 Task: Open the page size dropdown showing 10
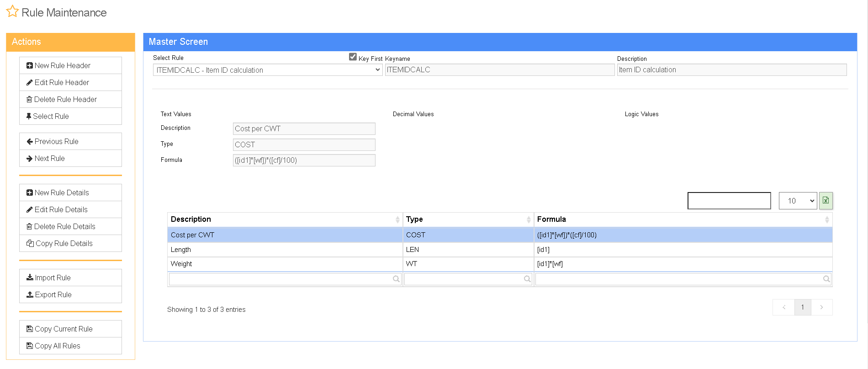pos(798,201)
